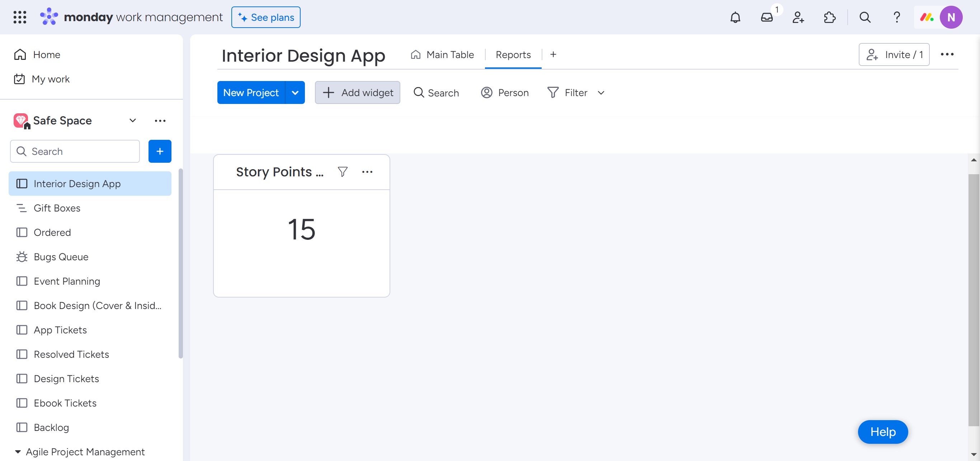Expand the Filter options chevron

(x=601, y=93)
